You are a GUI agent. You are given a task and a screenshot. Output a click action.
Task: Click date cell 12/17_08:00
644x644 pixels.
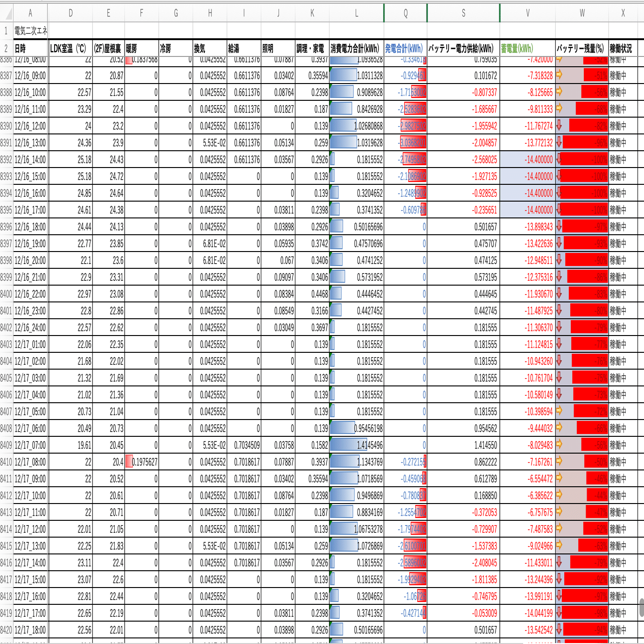point(31,462)
